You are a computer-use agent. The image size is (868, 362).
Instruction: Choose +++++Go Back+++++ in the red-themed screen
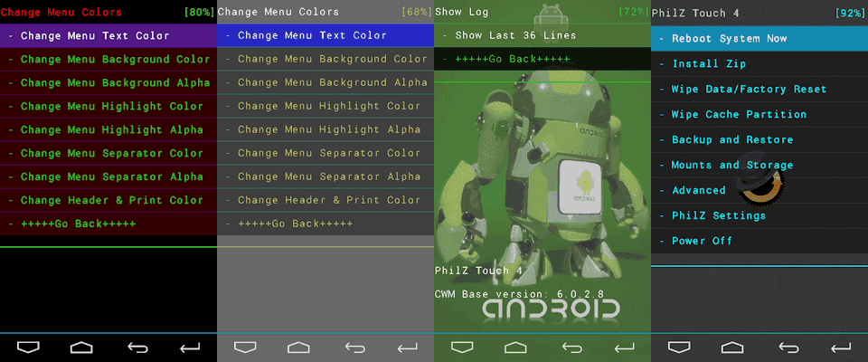pyautogui.click(x=108, y=224)
